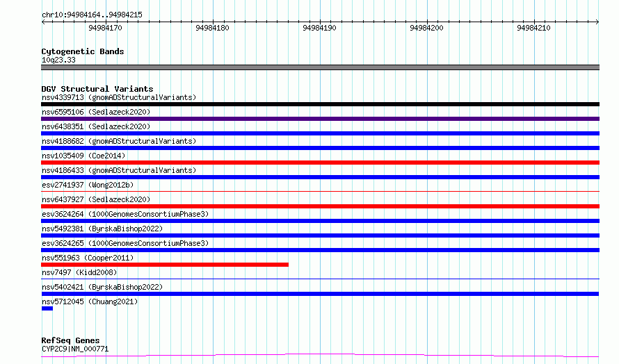Click the tiny blue nsv5712045 Chuang2021 bar

(47, 308)
